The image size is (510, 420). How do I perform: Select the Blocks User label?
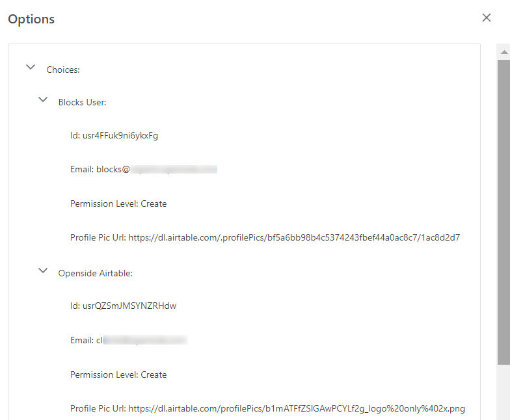tap(82, 102)
